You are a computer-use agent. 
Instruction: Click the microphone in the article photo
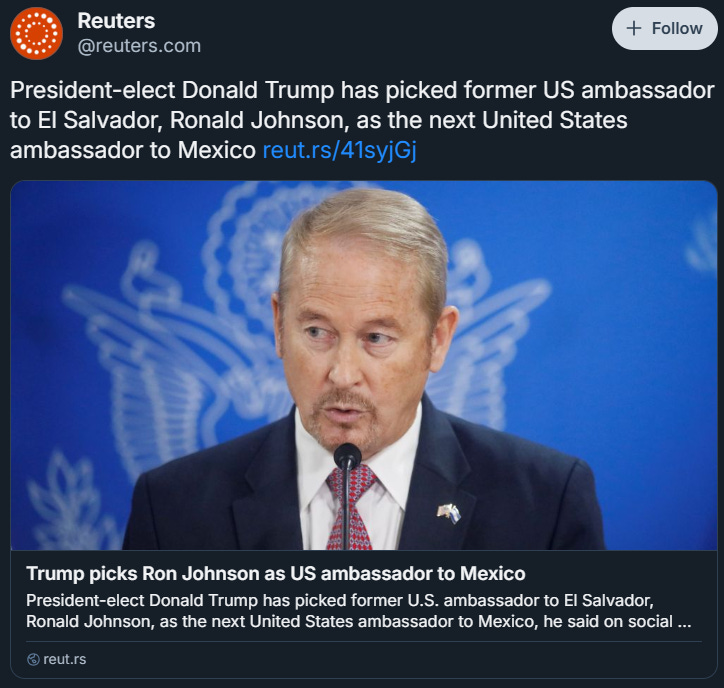point(347,496)
